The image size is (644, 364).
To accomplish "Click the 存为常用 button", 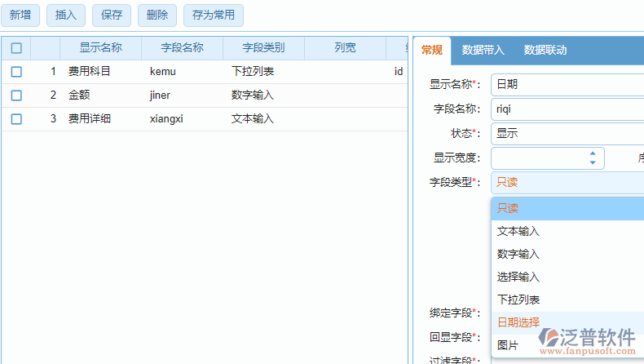I will click(x=213, y=16).
